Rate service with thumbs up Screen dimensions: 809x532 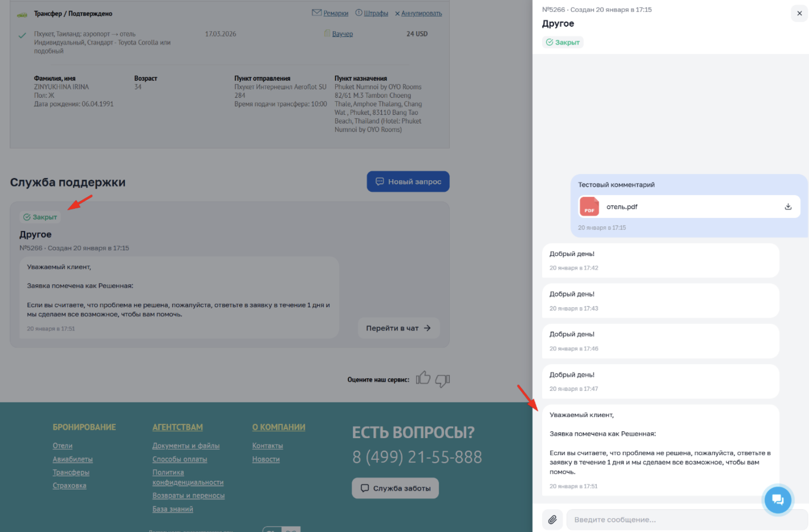(423, 378)
